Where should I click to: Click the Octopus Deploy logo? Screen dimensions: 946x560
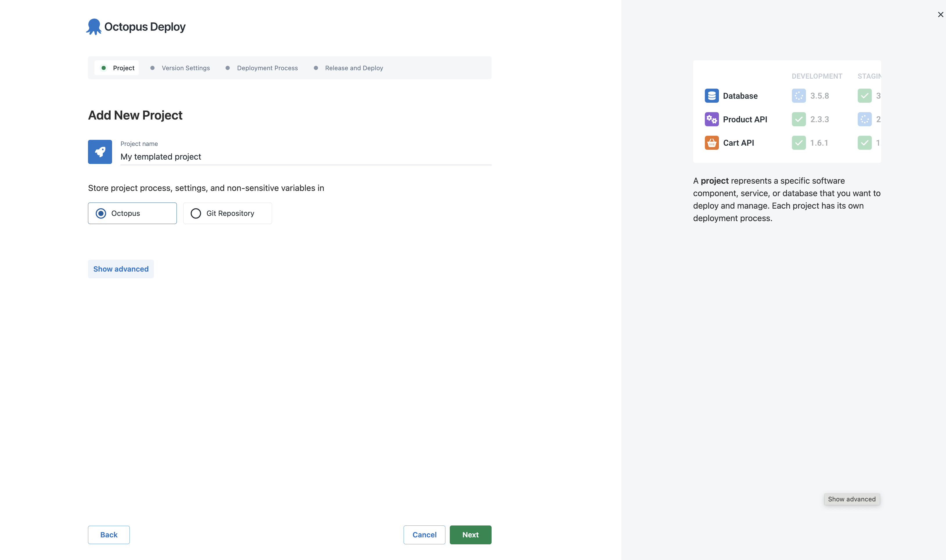(x=135, y=26)
